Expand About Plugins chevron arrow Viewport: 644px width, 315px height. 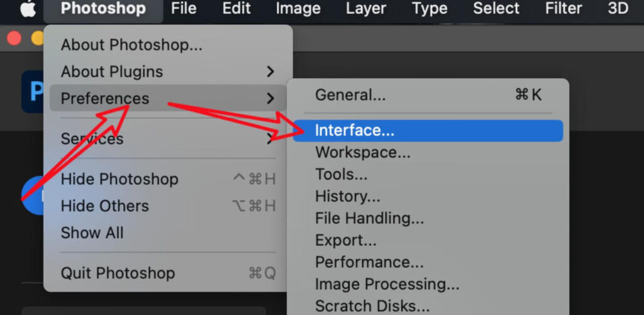click(x=270, y=72)
